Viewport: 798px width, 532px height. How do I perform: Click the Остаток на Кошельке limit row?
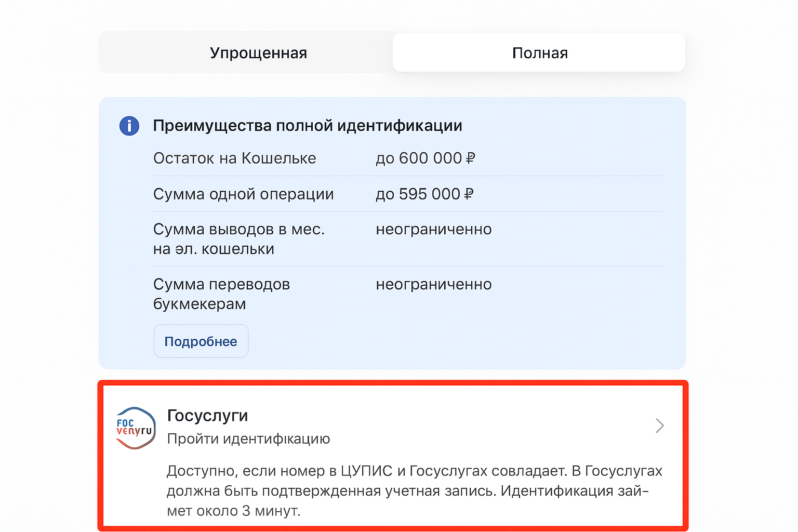pos(234,158)
